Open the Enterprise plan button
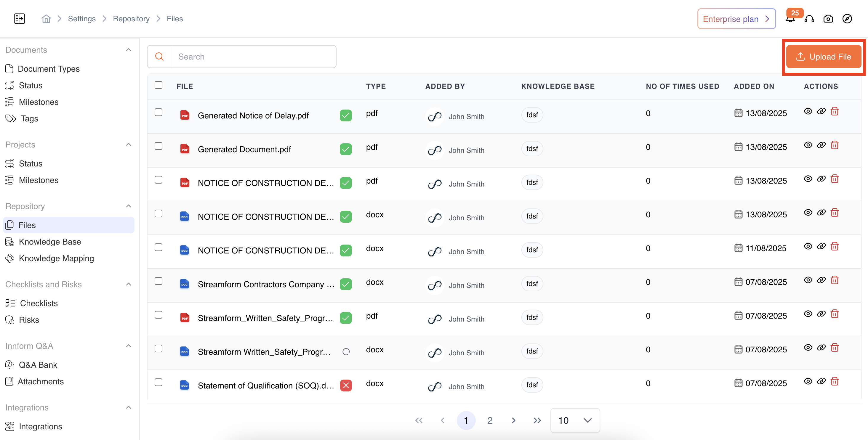This screenshot has width=868, height=440. click(x=736, y=19)
